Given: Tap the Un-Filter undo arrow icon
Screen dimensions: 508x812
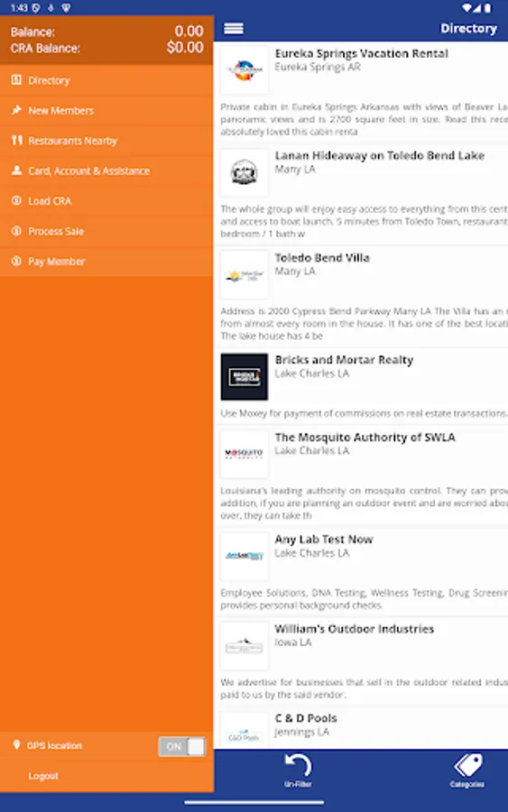Looking at the screenshot, I should pos(298,765).
